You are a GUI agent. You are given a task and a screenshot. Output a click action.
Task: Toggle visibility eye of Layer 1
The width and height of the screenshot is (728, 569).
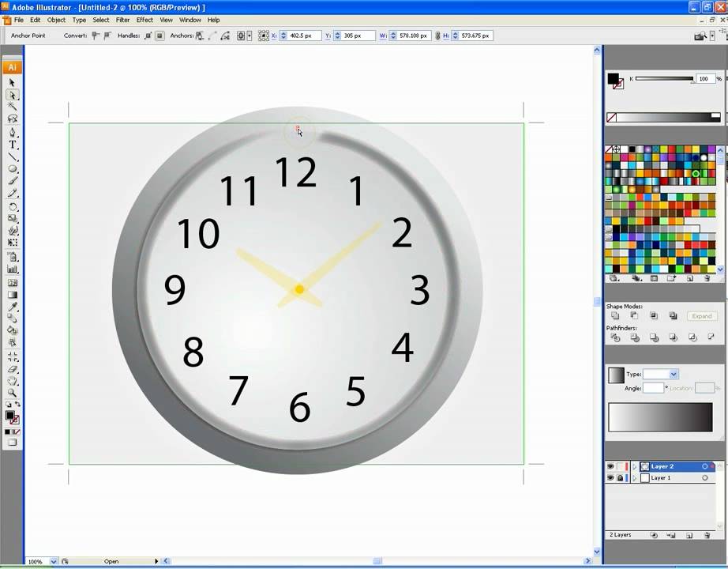click(610, 478)
